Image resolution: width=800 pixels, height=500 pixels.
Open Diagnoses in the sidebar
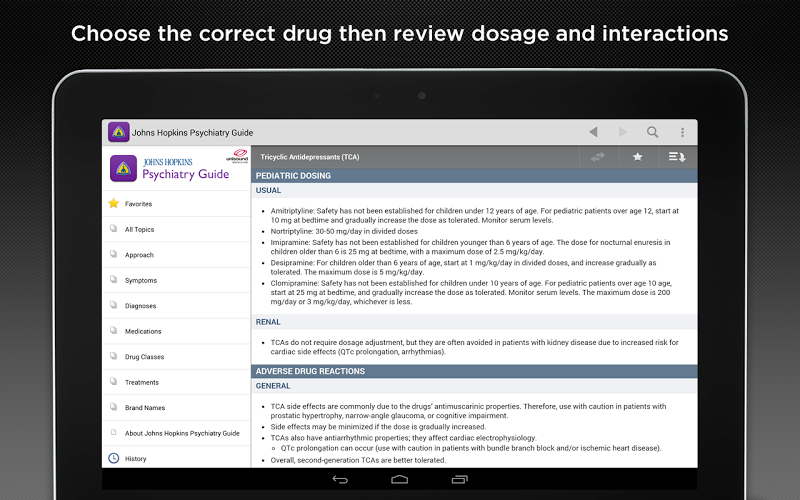[177, 306]
